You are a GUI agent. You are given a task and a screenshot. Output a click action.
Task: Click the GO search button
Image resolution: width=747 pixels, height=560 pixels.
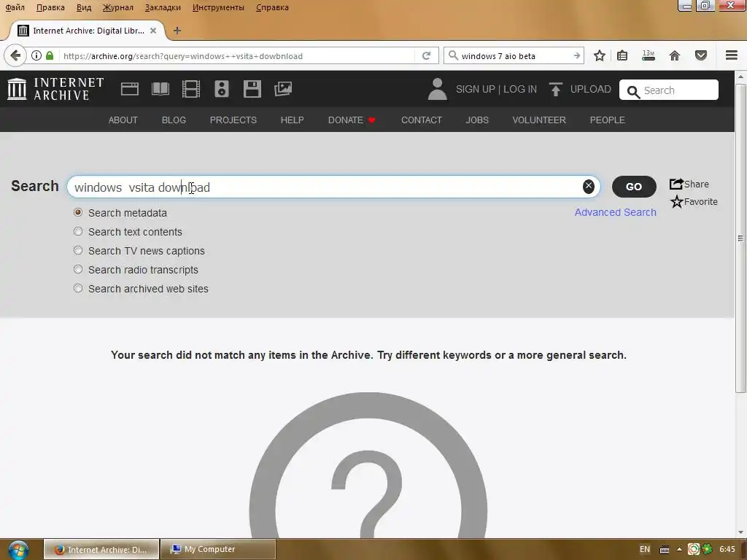634,187
